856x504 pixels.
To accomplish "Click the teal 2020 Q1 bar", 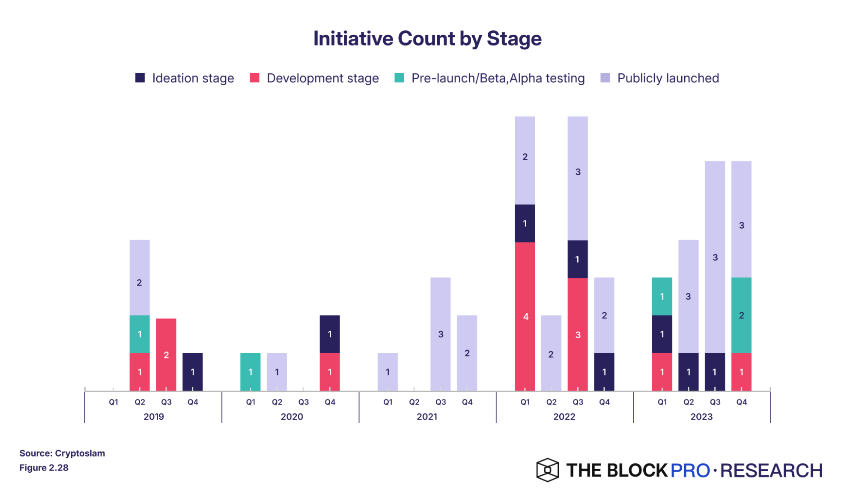I will pyautogui.click(x=251, y=372).
